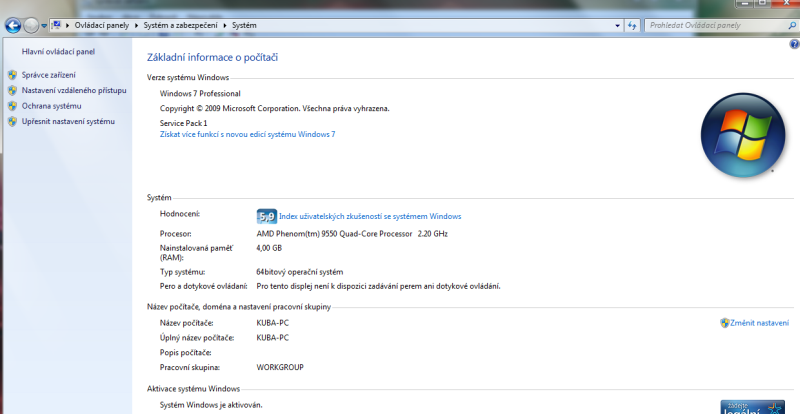The image size is (800, 414).
Task: Click the 4,00 GB memory value
Action: click(x=269, y=248)
